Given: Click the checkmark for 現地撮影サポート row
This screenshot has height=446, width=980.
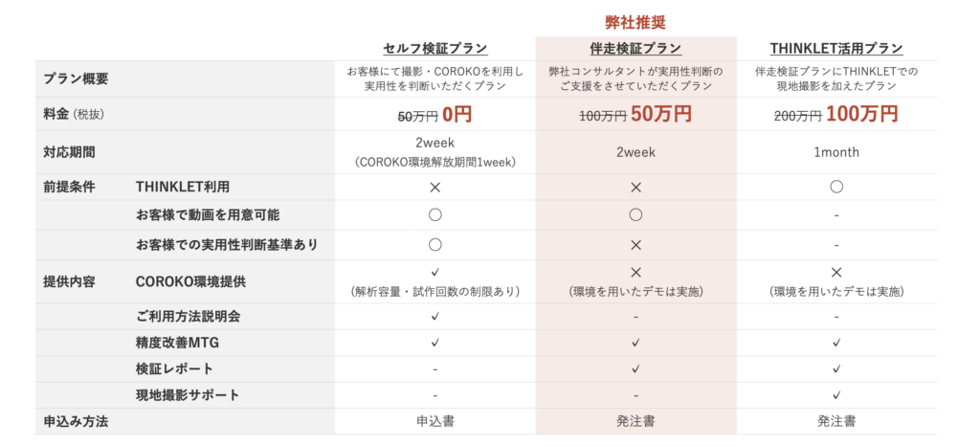Looking at the screenshot, I should tap(836, 394).
